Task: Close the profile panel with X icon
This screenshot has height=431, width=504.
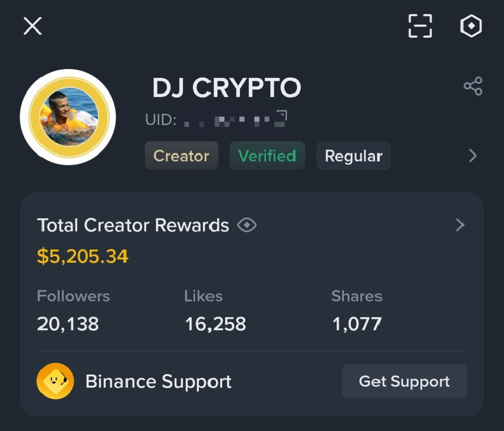Action: [33, 26]
